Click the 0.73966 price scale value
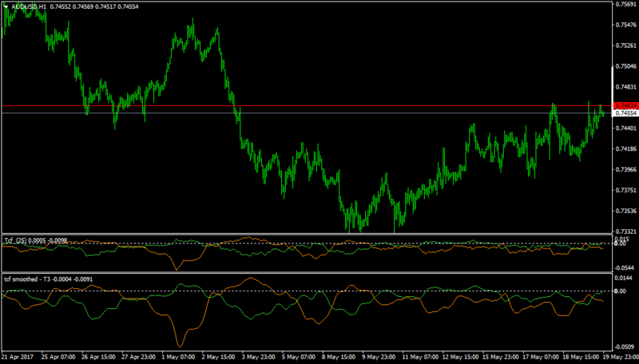Viewport: 639px width, 364px height. tap(626, 169)
